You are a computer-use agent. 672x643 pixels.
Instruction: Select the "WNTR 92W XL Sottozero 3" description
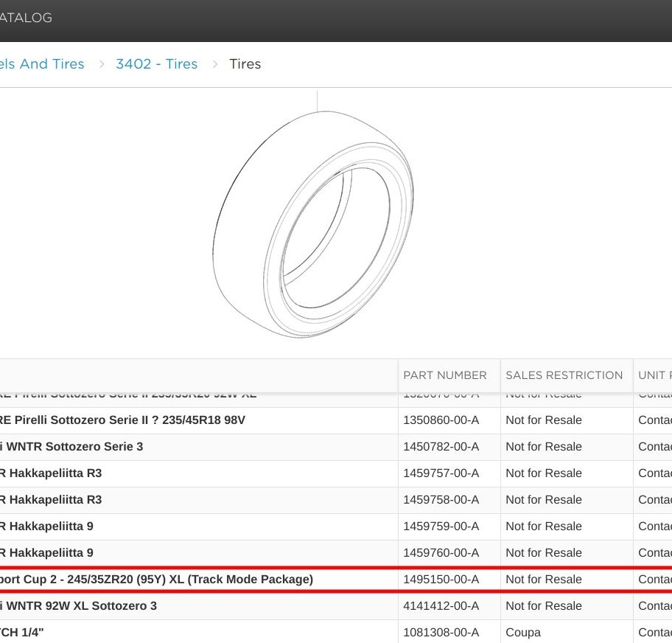tap(78, 606)
